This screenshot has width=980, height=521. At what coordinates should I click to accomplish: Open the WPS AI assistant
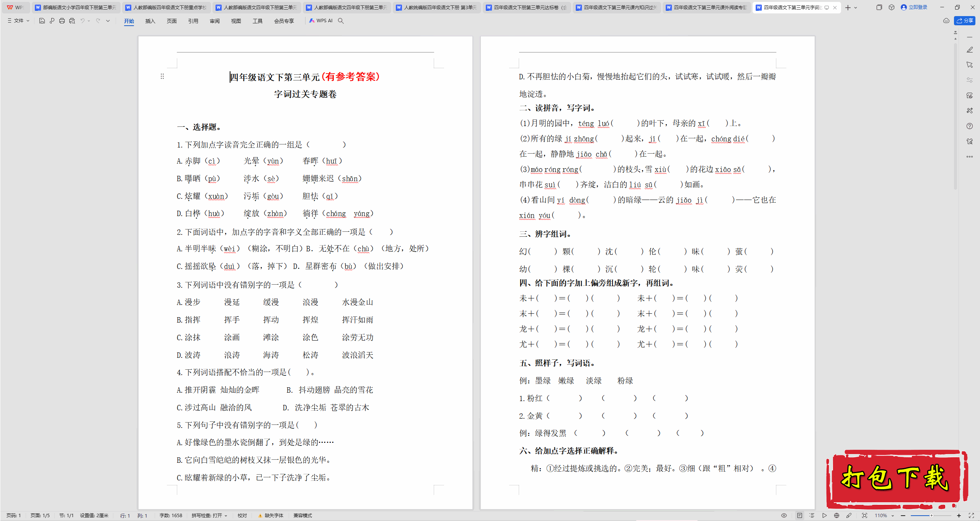(x=321, y=21)
